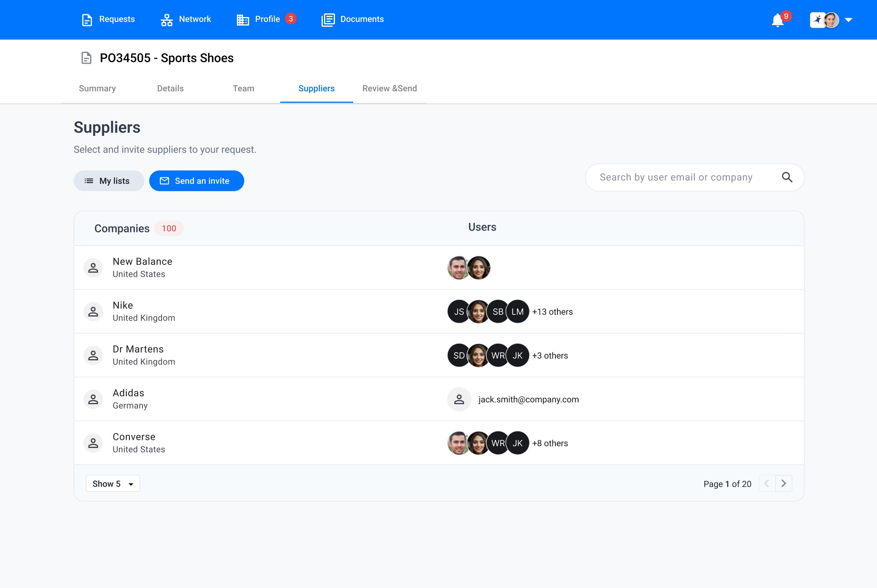Open the My lists button
The width and height of the screenshot is (877, 588).
pos(109,181)
